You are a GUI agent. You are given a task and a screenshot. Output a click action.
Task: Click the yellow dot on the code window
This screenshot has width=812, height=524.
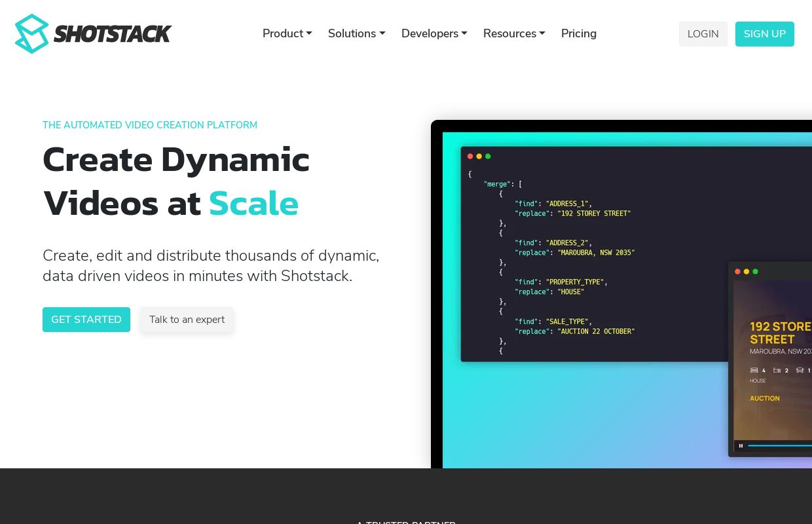[479, 157]
